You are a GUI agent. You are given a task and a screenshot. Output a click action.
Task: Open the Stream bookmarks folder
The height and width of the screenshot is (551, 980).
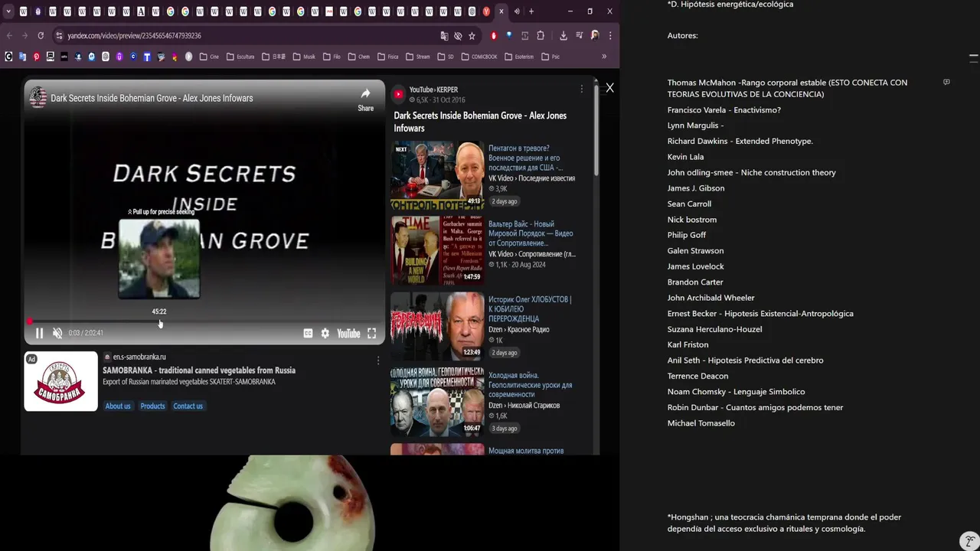pyautogui.click(x=417, y=57)
